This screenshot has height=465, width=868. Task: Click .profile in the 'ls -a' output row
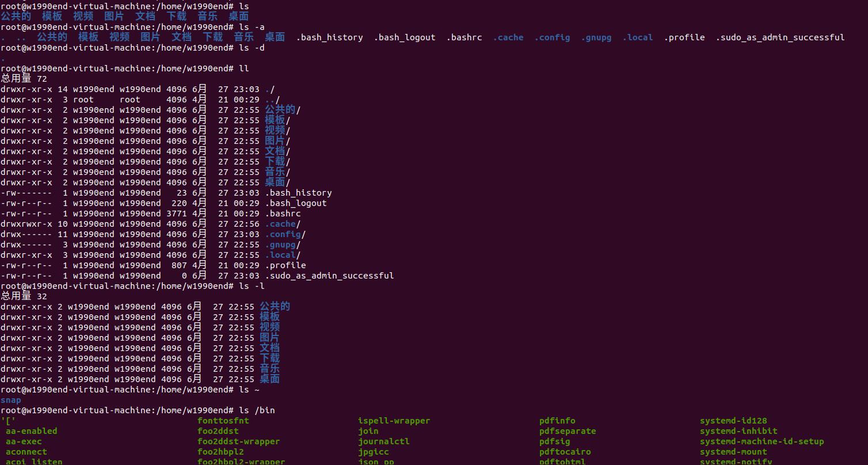684,37
